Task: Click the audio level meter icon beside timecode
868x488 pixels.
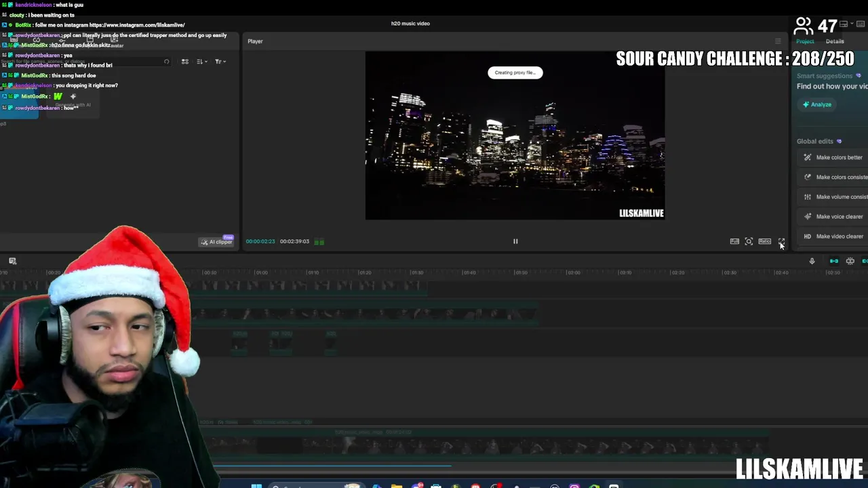Action: pyautogui.click(x=319, y=241)
